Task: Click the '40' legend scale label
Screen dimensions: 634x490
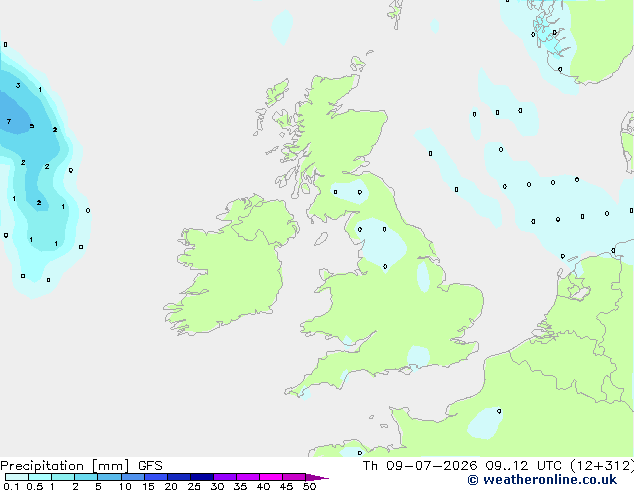Action: coord(263,486)
